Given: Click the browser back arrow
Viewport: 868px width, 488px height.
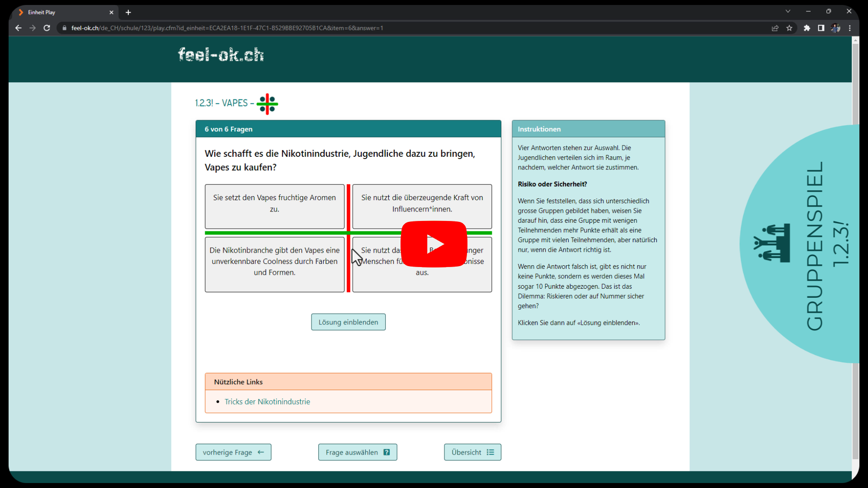Looking at the screenshot, I should [x=19, y=28].
